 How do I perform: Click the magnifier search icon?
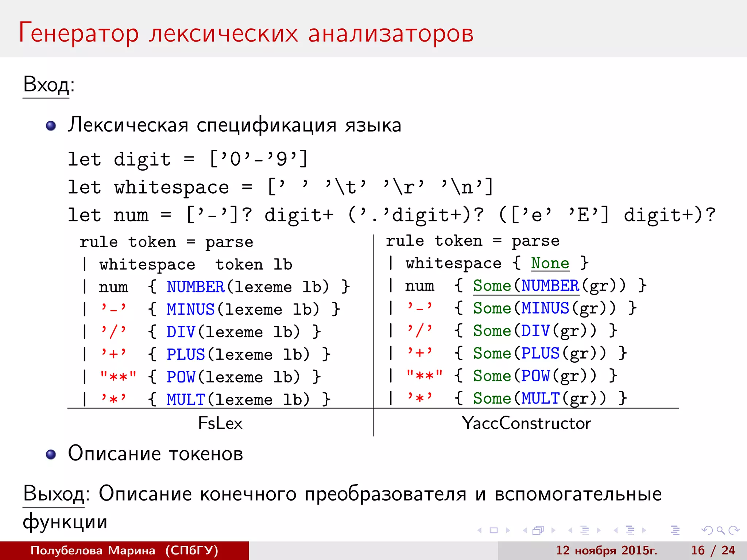click(720, 530)
